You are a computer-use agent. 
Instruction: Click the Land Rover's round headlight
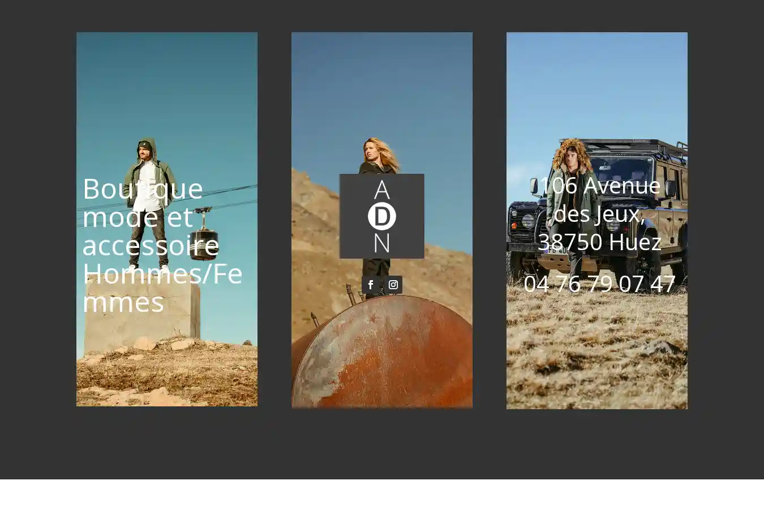click(529, 221)
